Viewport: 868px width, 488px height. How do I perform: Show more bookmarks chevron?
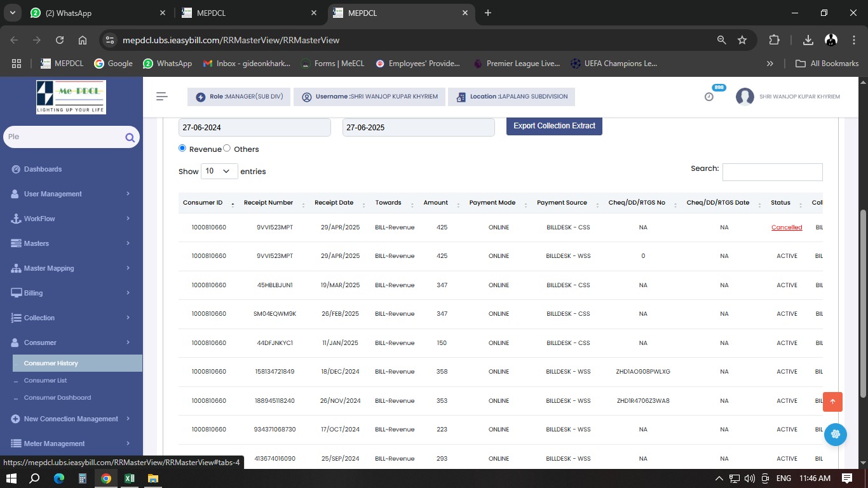click(x=770, y=64)
